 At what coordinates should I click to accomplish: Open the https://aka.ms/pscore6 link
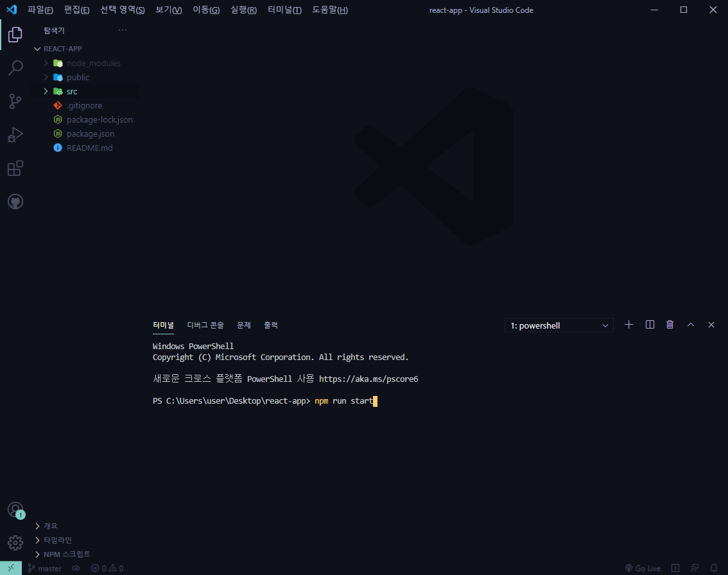coord(368,379)
